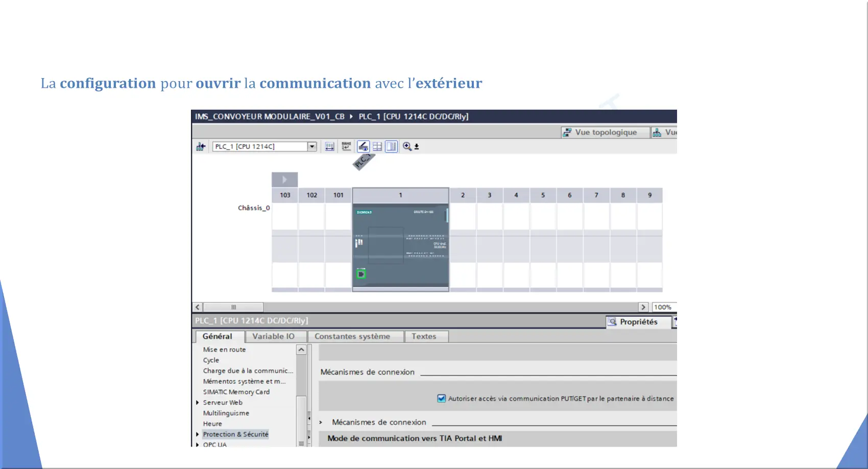The width and height of the screenshot is (868, 469).
Task: Click the 100% zoom level field
Action: coord(663,307)
